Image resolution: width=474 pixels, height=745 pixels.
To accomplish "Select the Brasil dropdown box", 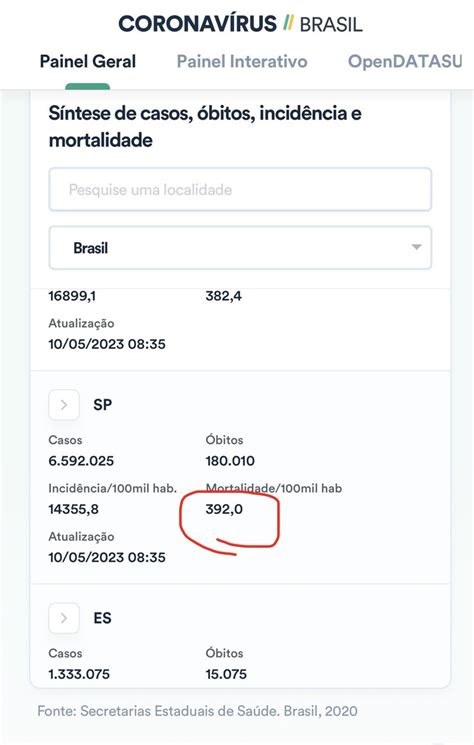I will tap(240, 248).
